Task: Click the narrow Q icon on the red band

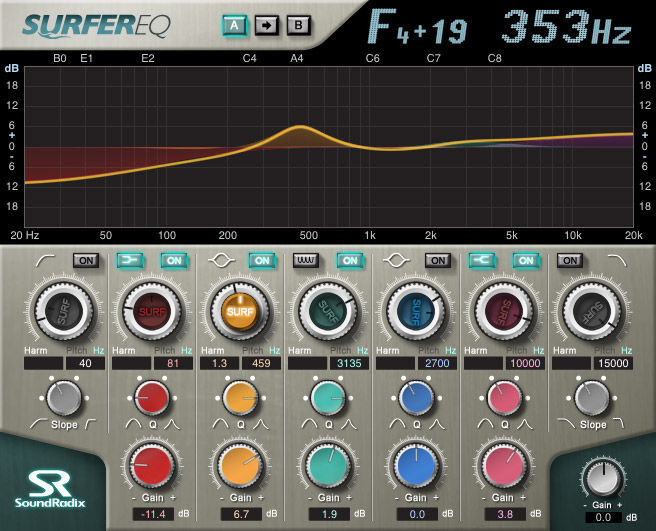Action: (172, 425)
